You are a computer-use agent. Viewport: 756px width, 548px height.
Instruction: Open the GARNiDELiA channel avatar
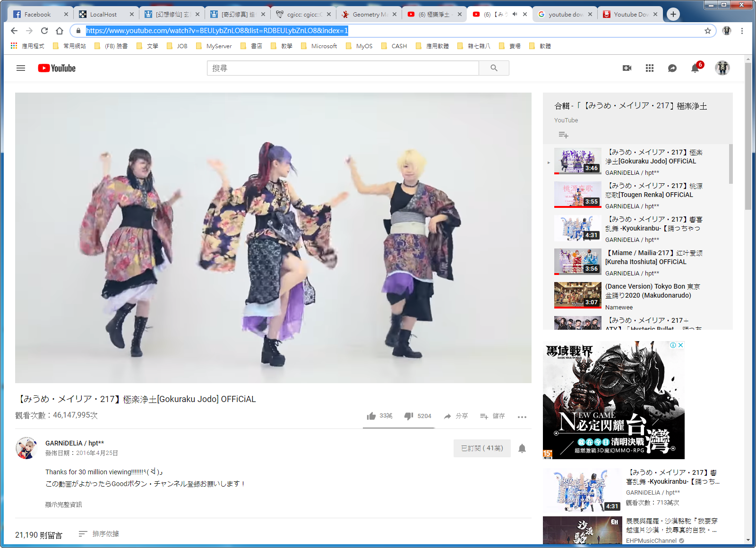pos(26,448)
